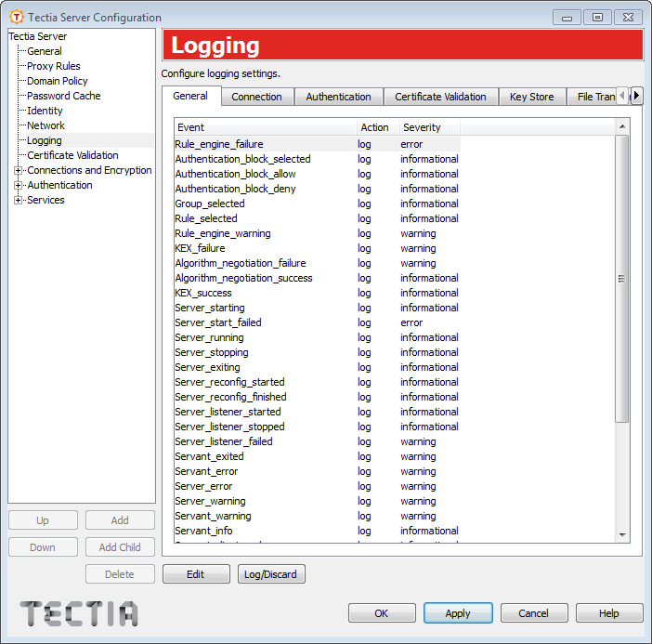Select the Servant_warning event
The image size is (652, 644).
pyautogui.click(x=318, y=516)
